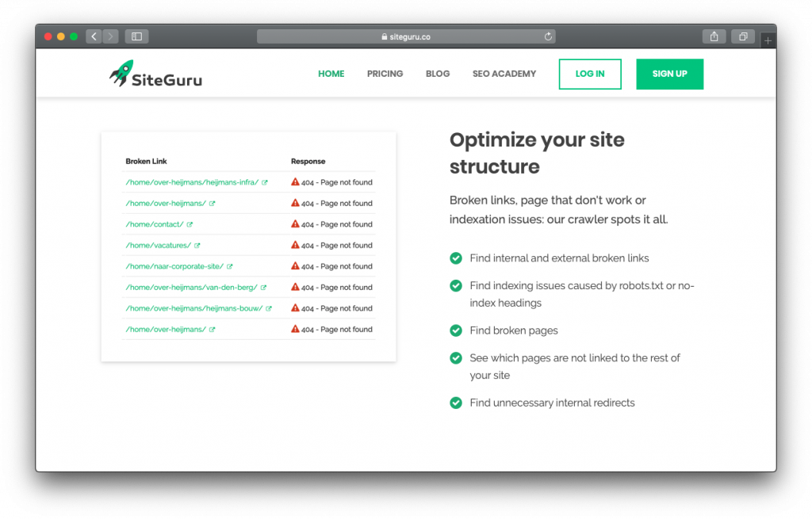Show all tabs overview button

743,36
